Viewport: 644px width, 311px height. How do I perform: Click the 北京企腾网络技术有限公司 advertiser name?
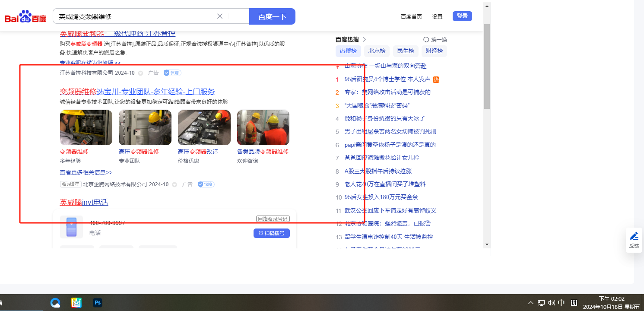coord(115,184)
